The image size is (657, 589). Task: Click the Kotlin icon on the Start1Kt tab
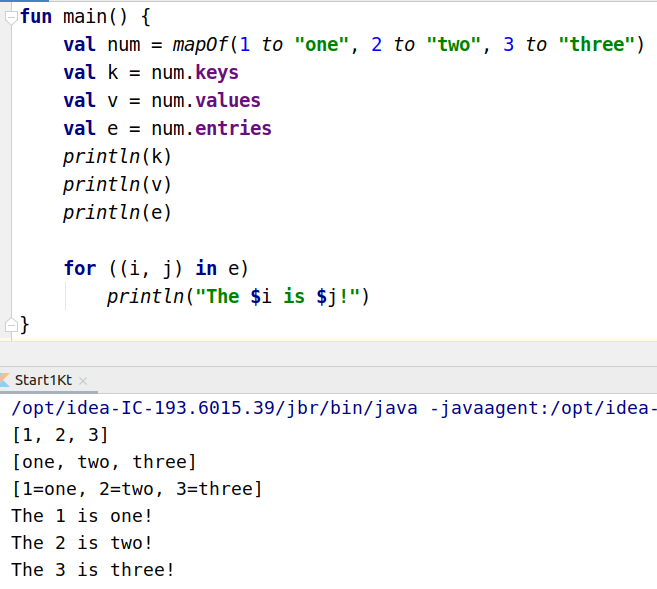pyautogui.click(x=5, y=380)
